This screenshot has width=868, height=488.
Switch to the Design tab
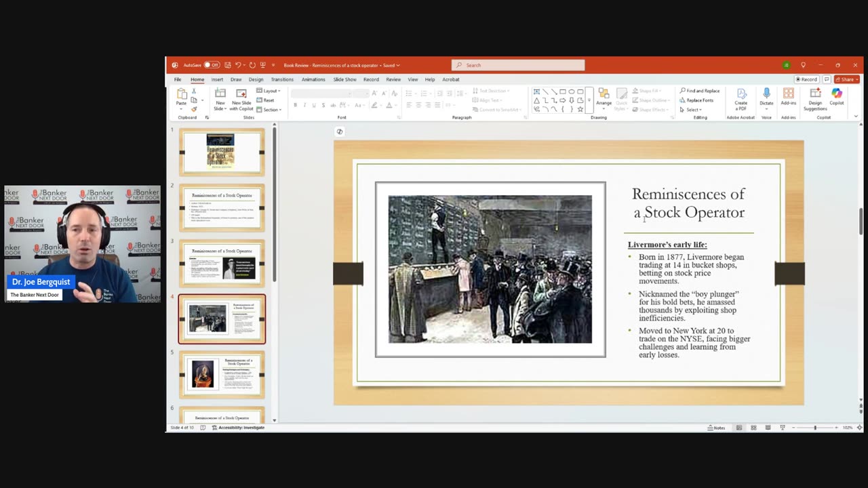click(x=256, y=79)
